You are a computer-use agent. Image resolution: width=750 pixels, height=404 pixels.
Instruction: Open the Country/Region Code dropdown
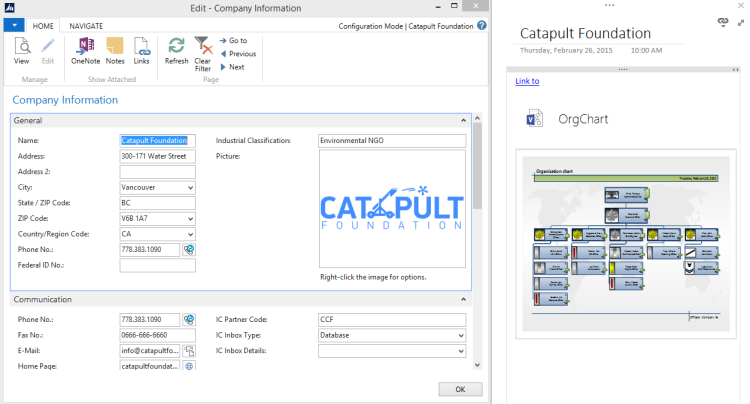pyautogui.click(x=190, y=234)
